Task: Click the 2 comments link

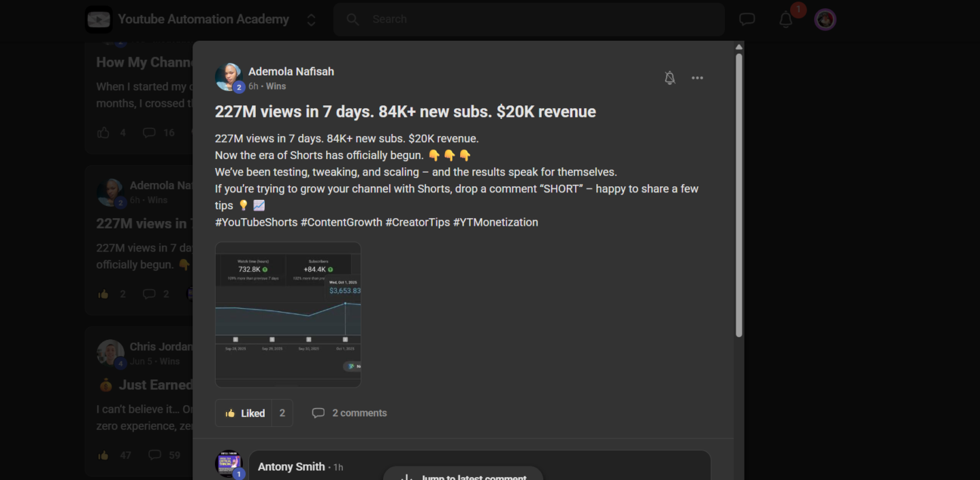Action: pos(359,413)
